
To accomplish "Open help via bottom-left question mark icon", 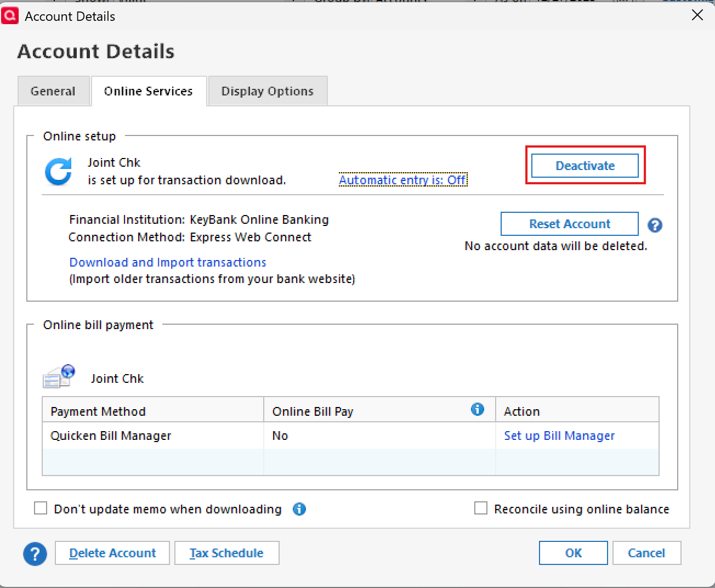I will 35,553.
